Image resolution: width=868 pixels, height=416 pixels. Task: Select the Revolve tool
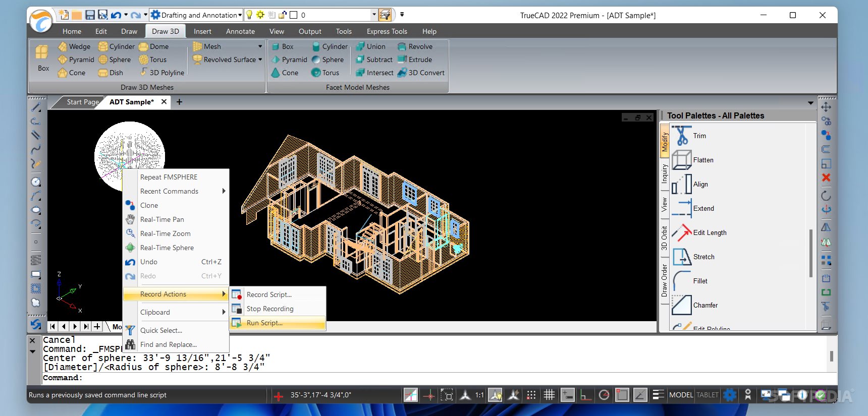415,46
